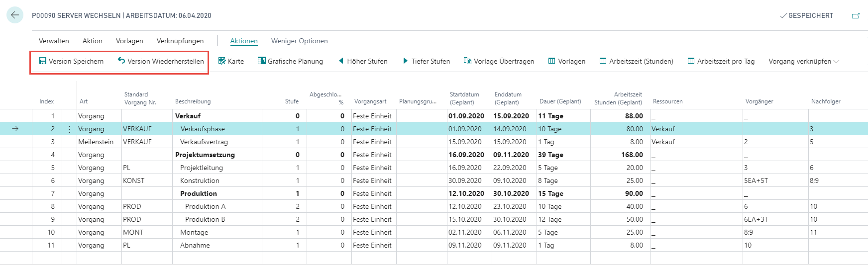This screenshot has height=265, width=868.
Task: Select the Verkaufsphase cell
Action: [x=217, y=129]
